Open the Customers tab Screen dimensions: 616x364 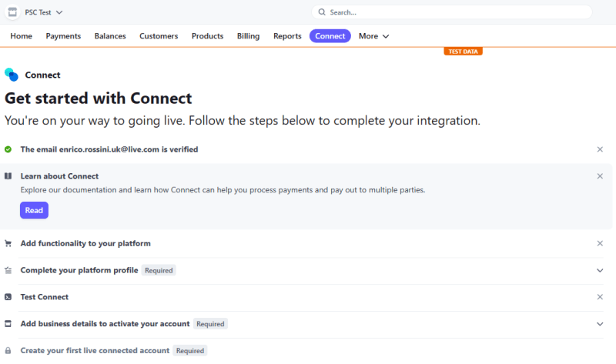(x=159, y=36)
